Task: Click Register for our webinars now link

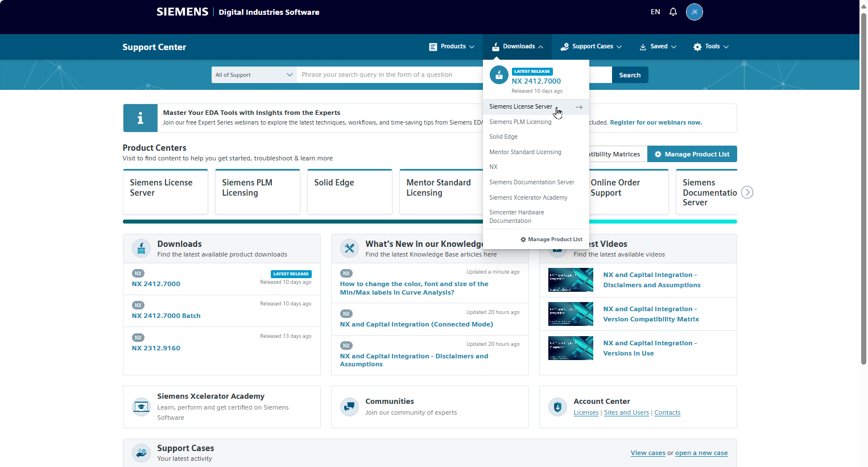Action: (656, 122)
